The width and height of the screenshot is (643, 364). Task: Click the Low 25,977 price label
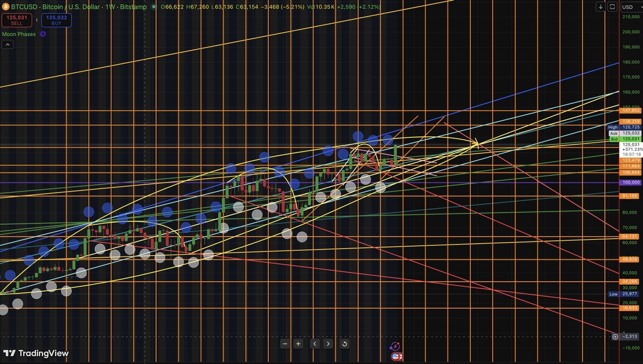624,294
